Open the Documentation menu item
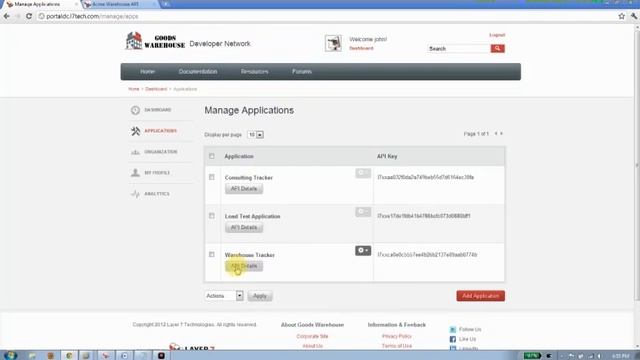The image size is (640, 360). point(198,71)
